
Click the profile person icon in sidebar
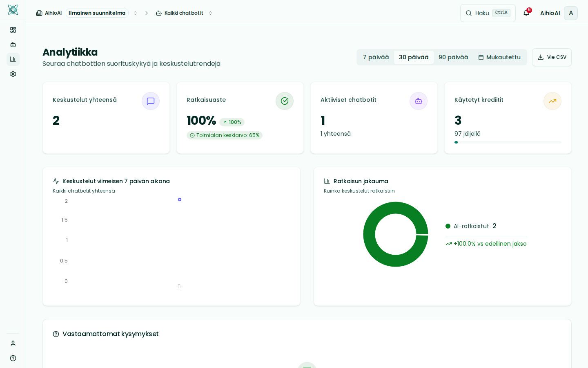(x=13, y=343)
